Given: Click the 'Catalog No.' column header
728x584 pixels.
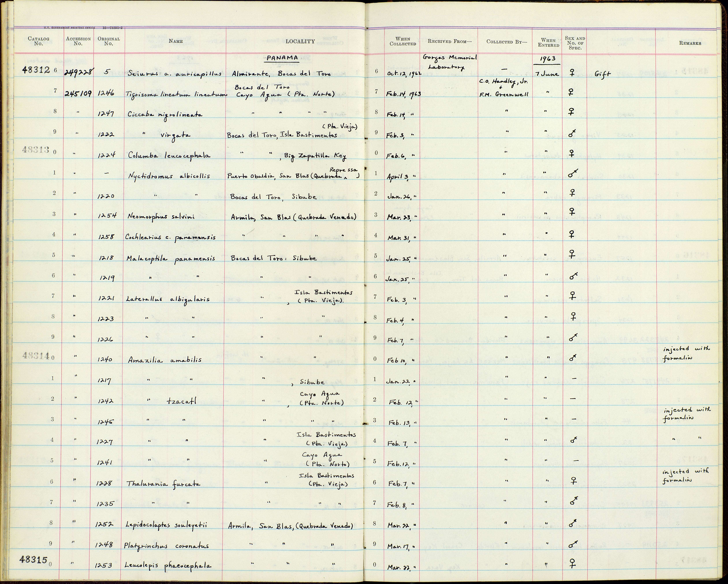Looking at the screenshot, I should [x=39, y=41].
